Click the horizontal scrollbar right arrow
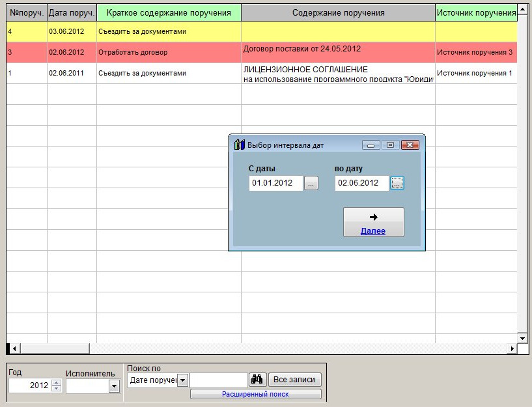This screenshot has width=532, height=407. (x=512, y=348)
